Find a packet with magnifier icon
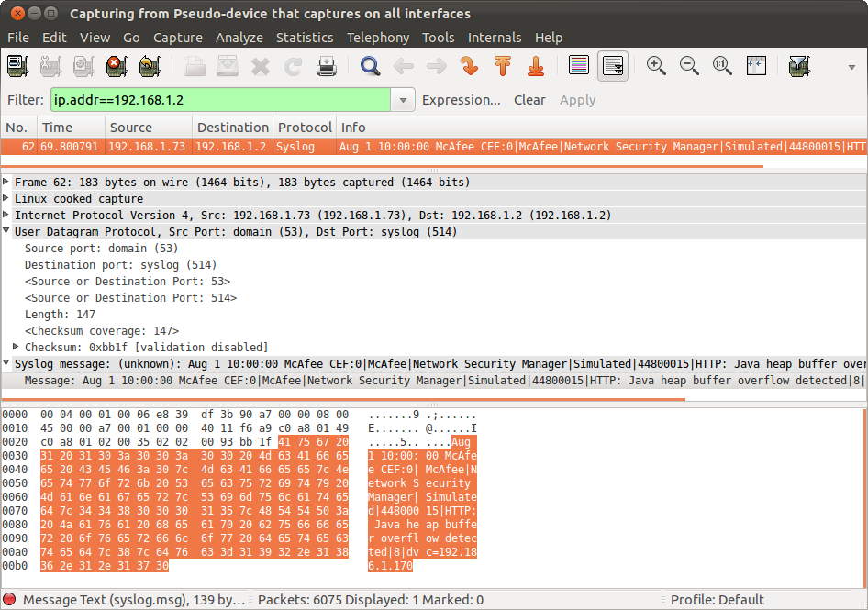Image resolution: width=868 pixels, height=610 pixels. tap(371, 66)
